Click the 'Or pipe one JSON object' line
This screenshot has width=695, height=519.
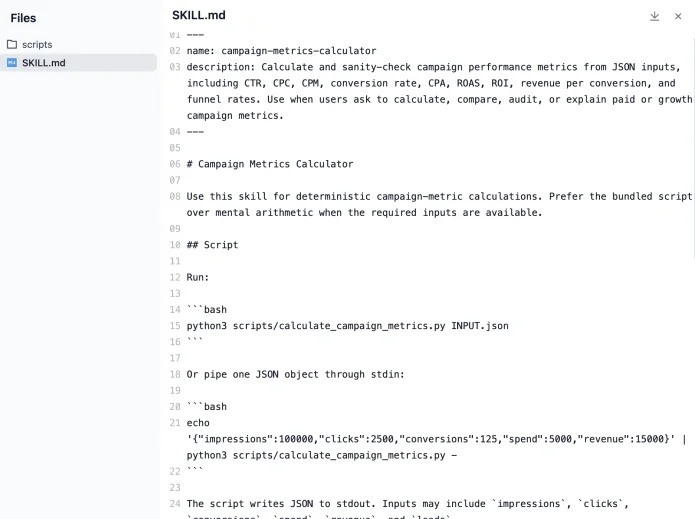(296, 375)
